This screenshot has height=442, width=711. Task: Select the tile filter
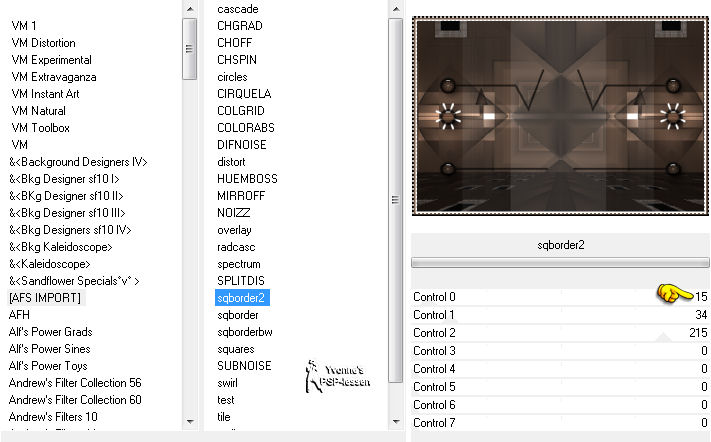(x=224, y=417)
